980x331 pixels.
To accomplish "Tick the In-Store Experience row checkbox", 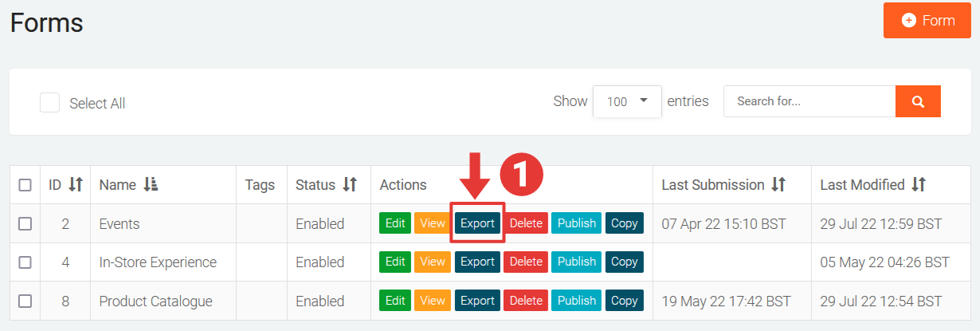I will pos(25,262).
